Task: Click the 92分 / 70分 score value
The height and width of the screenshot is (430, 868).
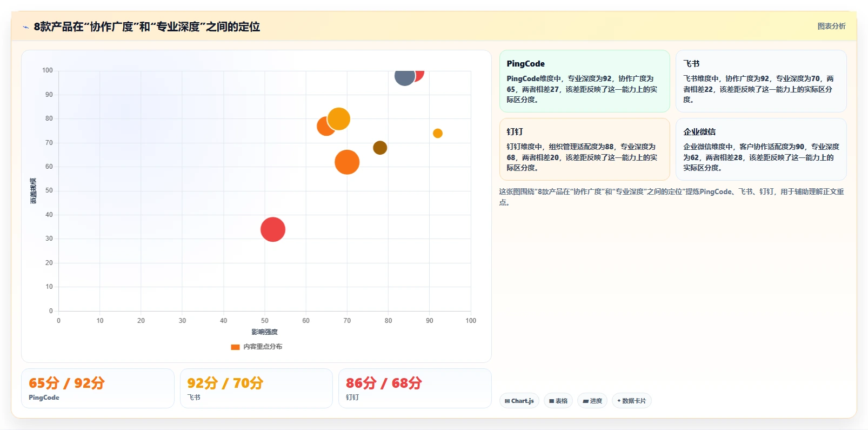Action: point(225,383)
